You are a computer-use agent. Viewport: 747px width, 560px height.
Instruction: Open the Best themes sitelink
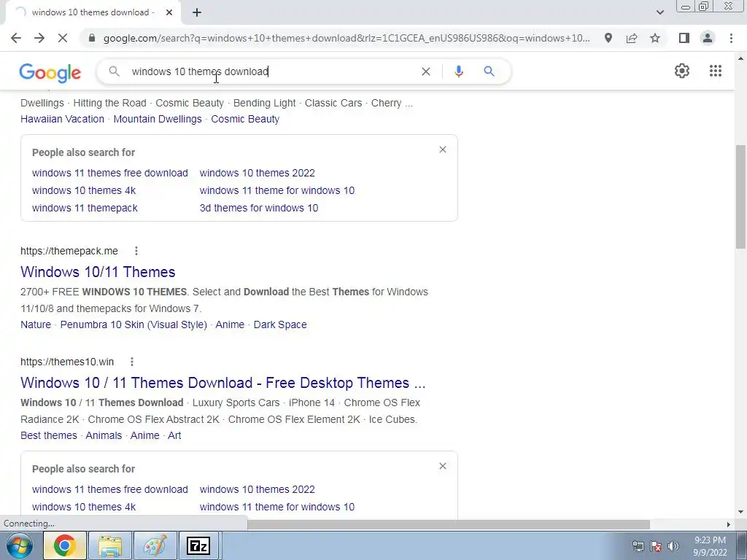pos(49,436)
